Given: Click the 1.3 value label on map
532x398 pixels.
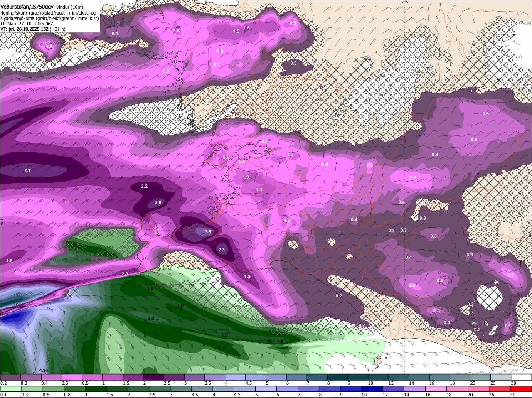Looking at the screenshot, I should click(246, 177).
